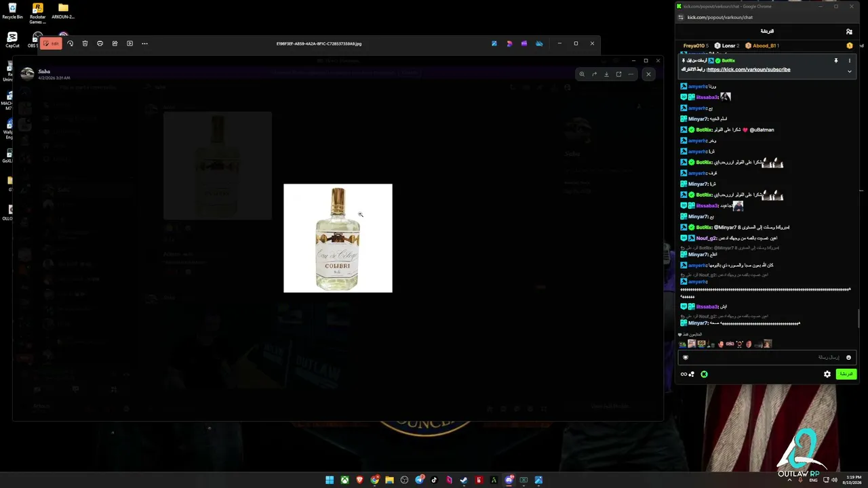Open Kick chat settings gear
This screenshot has width=868, height=488.
tap(827, 374)
